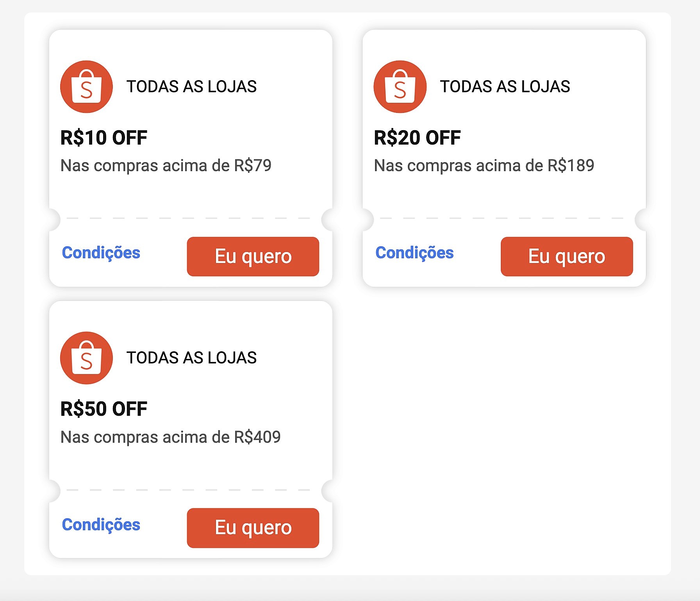
Task: Click the text Nas compras acima de R$189
Action: (x=485, y=165)
